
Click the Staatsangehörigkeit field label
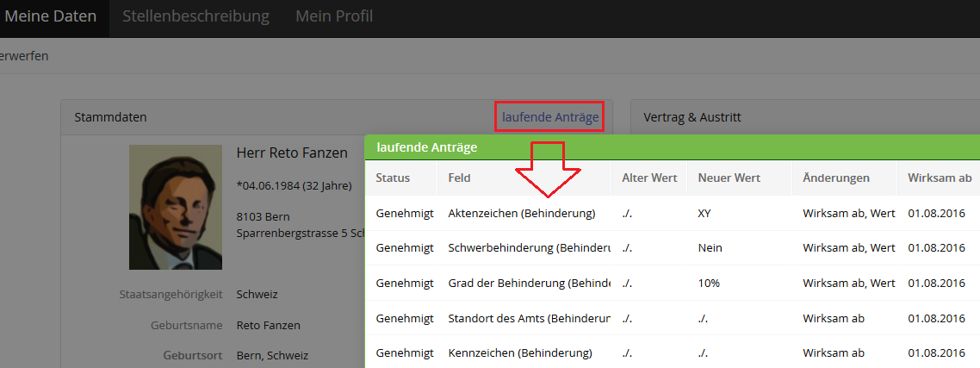pyautogui.click(x=171, y=294)
